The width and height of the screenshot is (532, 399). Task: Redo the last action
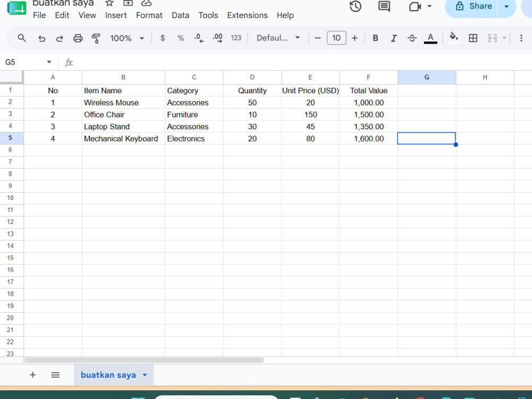(60, 38)
